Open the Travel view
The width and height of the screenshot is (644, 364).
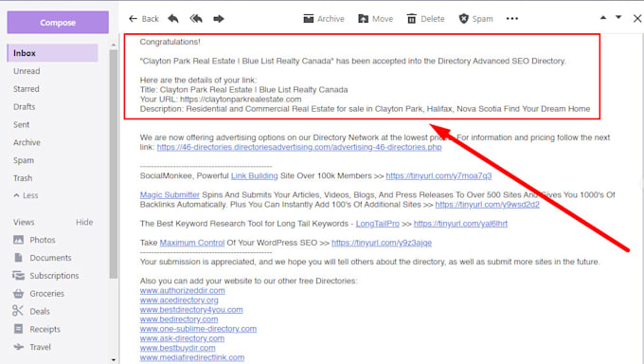(x=32, y=347)
